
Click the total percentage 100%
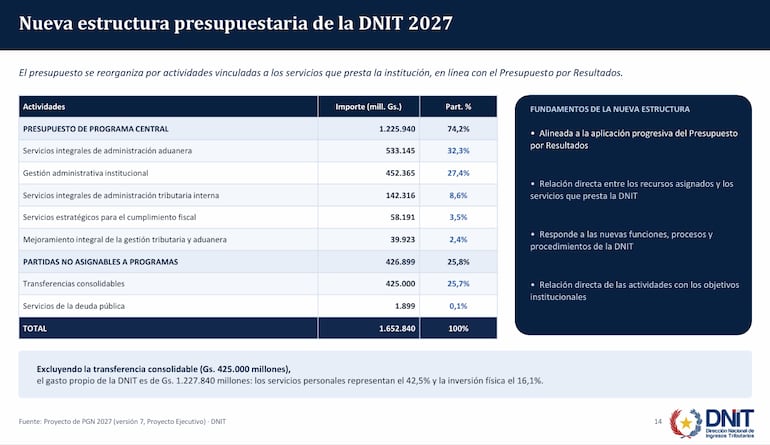[x=458, y=328]
